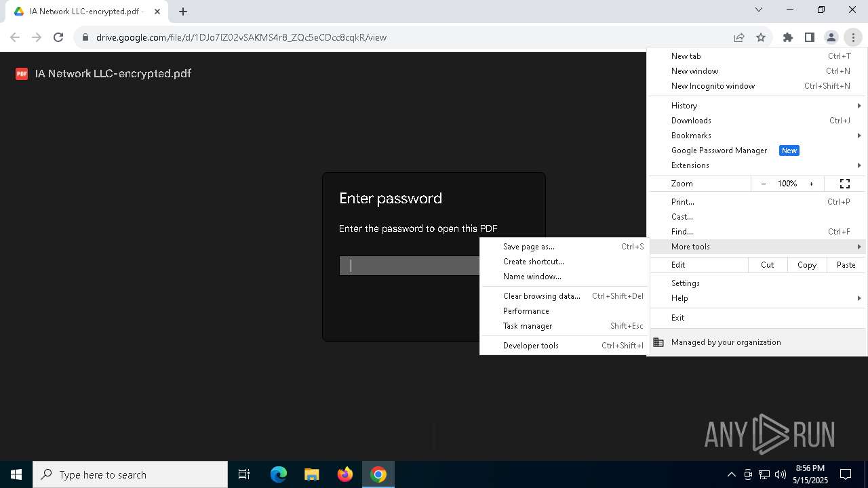Open the Extensions puzzle icon
Viewport: 868px width, 488px height.
pyautogui.click(x=788, y=37)
